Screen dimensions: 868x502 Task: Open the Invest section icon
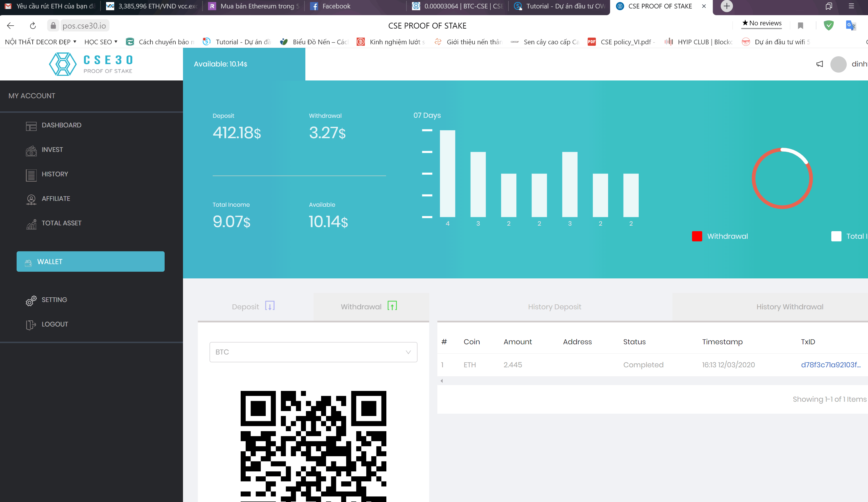coord(31,150)
